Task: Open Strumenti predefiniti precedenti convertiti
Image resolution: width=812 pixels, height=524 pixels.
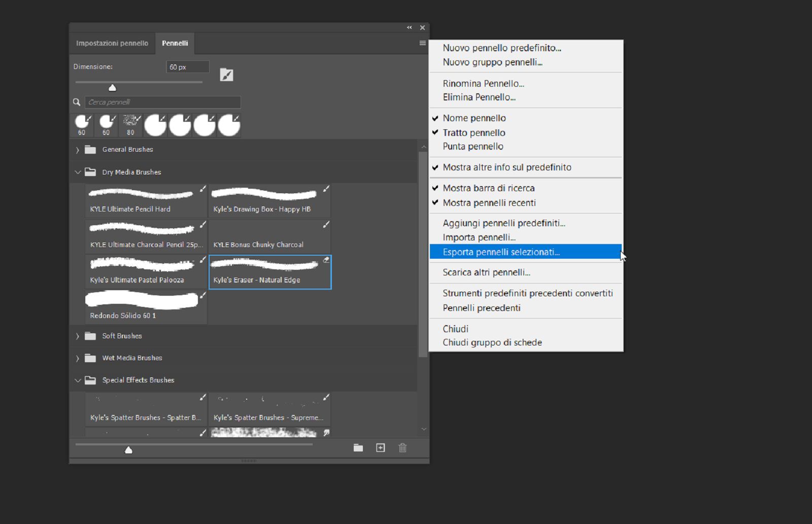Action: pyautogui.click(x=526, y=293)
